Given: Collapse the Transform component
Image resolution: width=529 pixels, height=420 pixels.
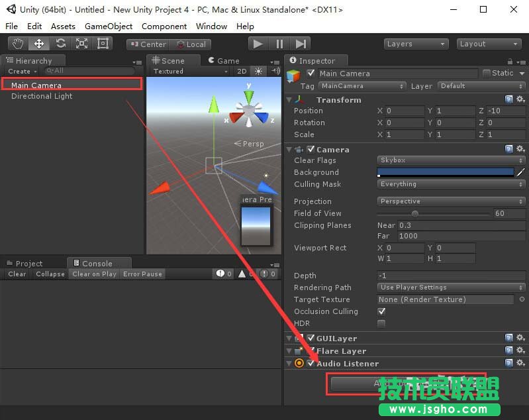Looking at the screenshot, I should pyautogui.click(x=289, y=99).
